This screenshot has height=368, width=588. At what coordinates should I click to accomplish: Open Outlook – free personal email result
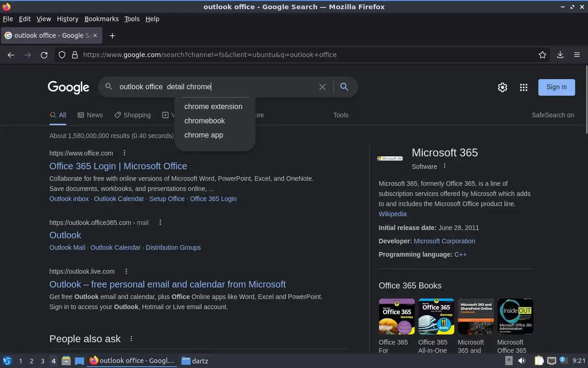pyautogui.click(x=168, y=284)
